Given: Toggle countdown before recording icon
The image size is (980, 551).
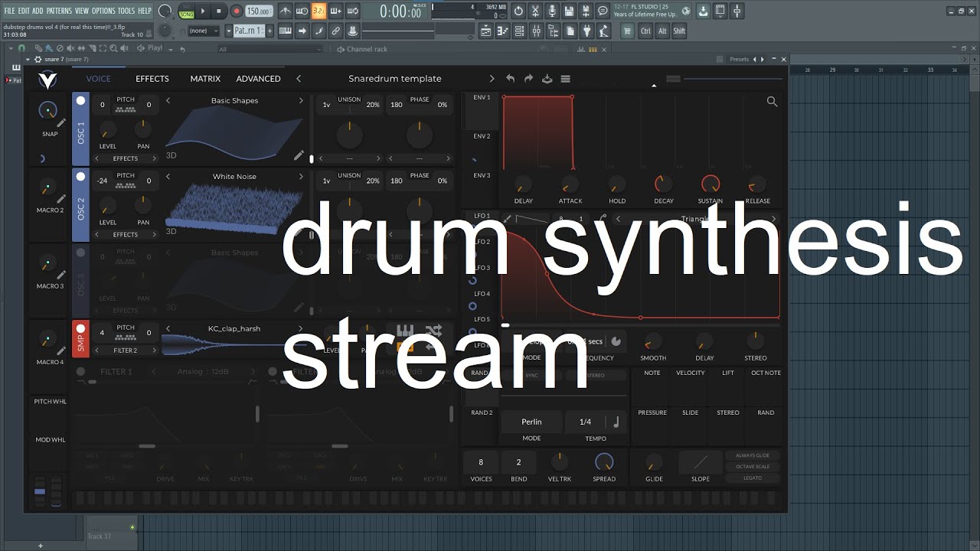Looking at the screenshot, I should point(318,11).
